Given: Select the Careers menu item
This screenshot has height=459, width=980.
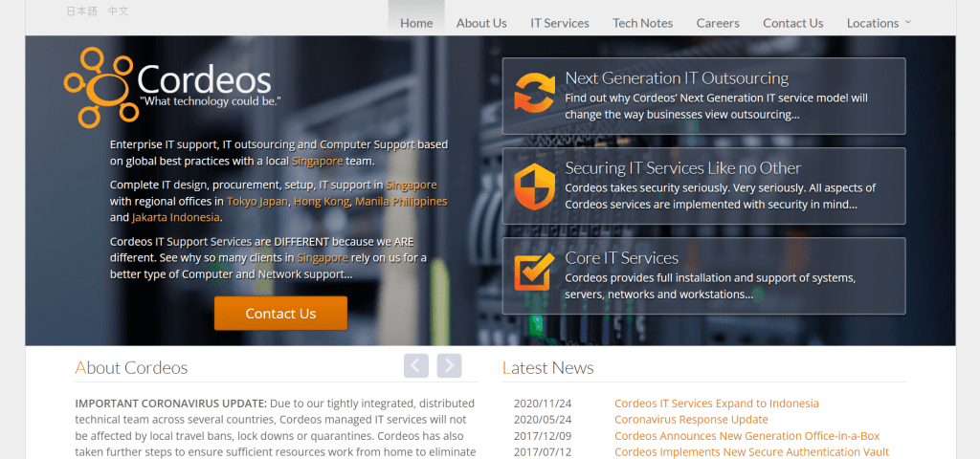Looking at the screenshot, I should [x=718, y=23].
